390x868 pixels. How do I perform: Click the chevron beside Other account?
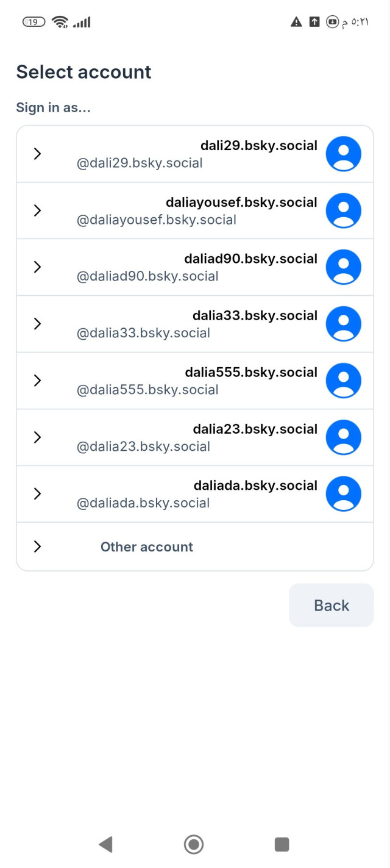click(38, 547)
